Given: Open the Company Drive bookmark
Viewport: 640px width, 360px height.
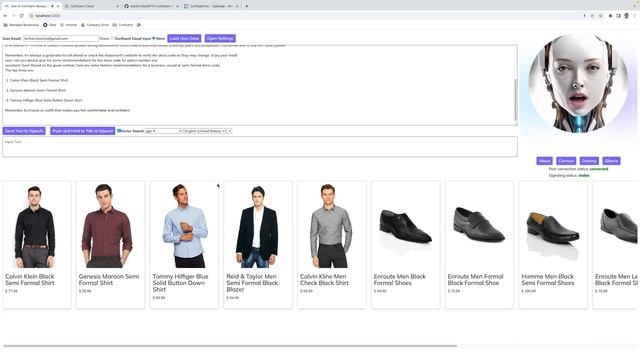Looking at the screenshot, I should coord(95,25).
